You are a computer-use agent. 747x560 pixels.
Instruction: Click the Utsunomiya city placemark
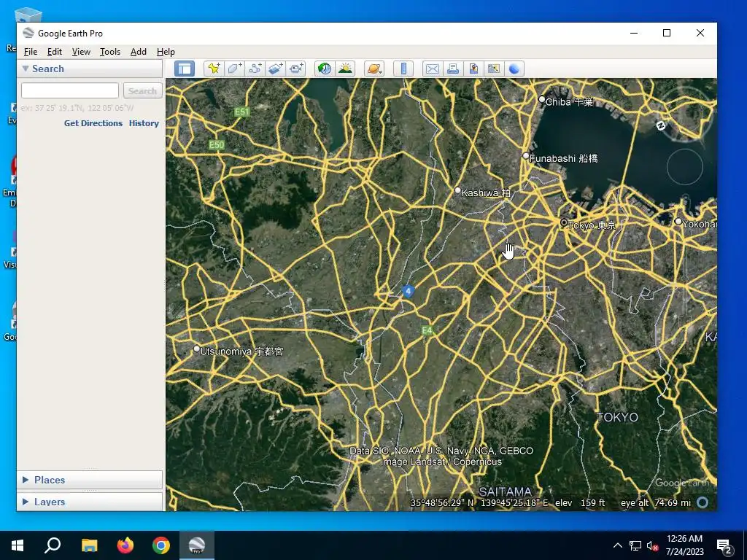coord(196,349)
